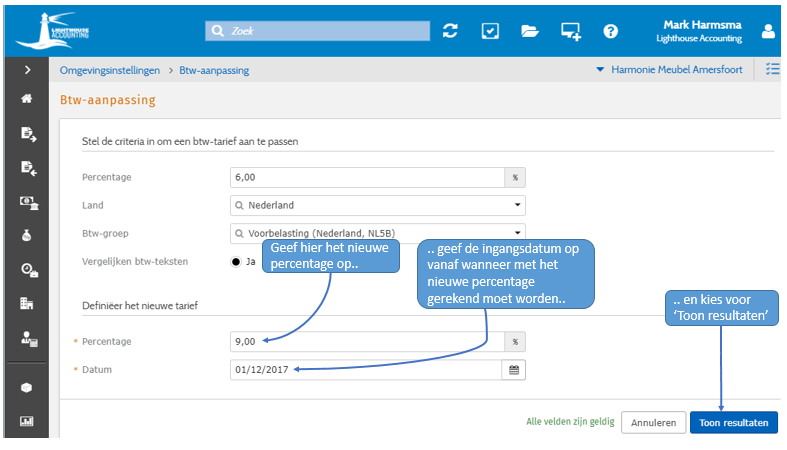Open the checklist icon beside company name
The width and height of the screenshot is (787, 450).
tap(772, 70)
